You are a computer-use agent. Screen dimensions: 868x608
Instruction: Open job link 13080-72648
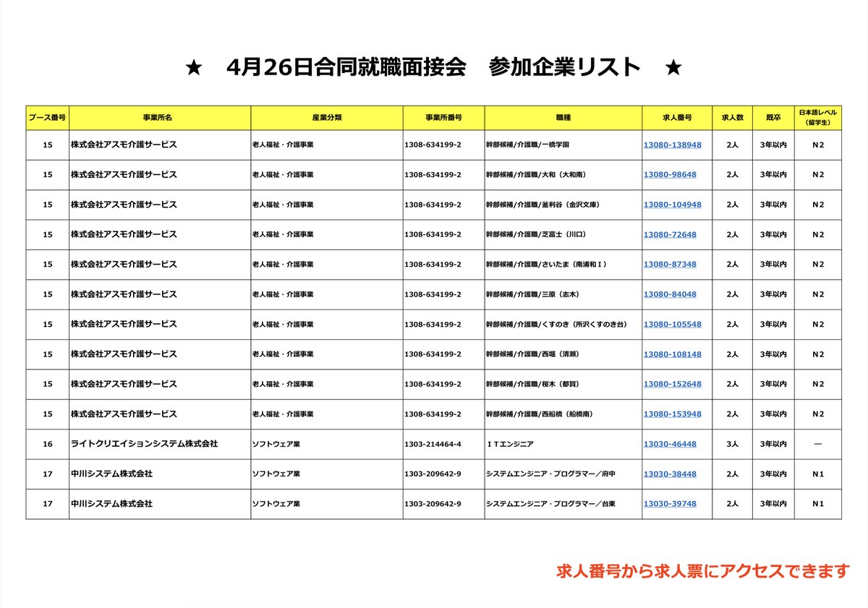(670, 235)
